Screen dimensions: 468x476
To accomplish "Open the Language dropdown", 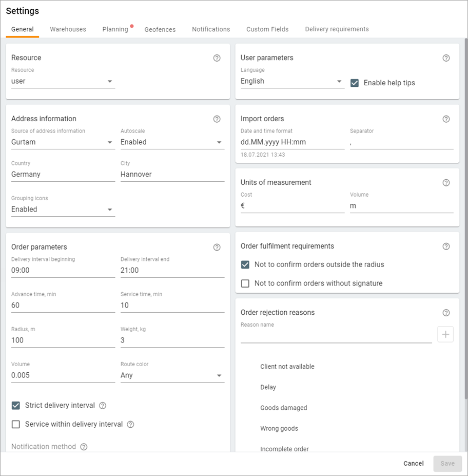I will [x=292, y=81].
